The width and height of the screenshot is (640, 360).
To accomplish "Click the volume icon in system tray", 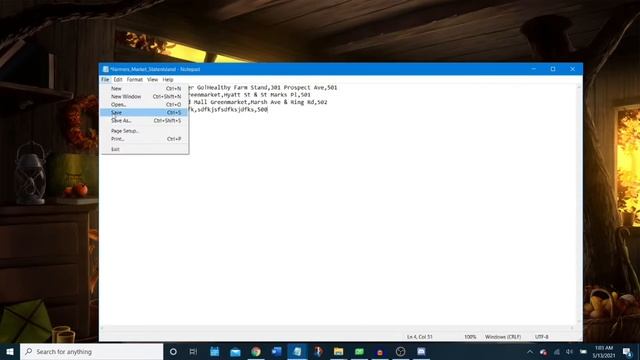I will coord(569,352).
